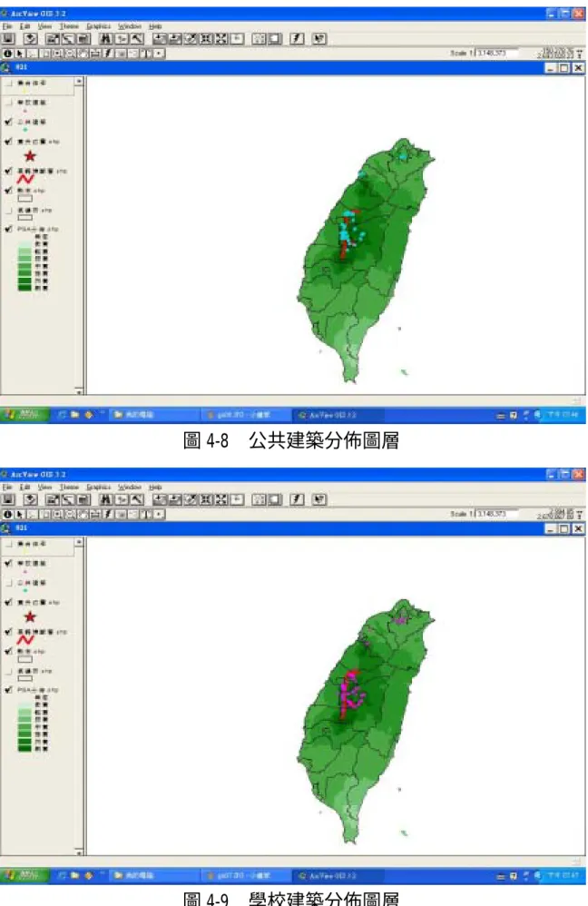
Task: Select the Identify tool in 圖 4-9 window
Action: tap(7, 514)
